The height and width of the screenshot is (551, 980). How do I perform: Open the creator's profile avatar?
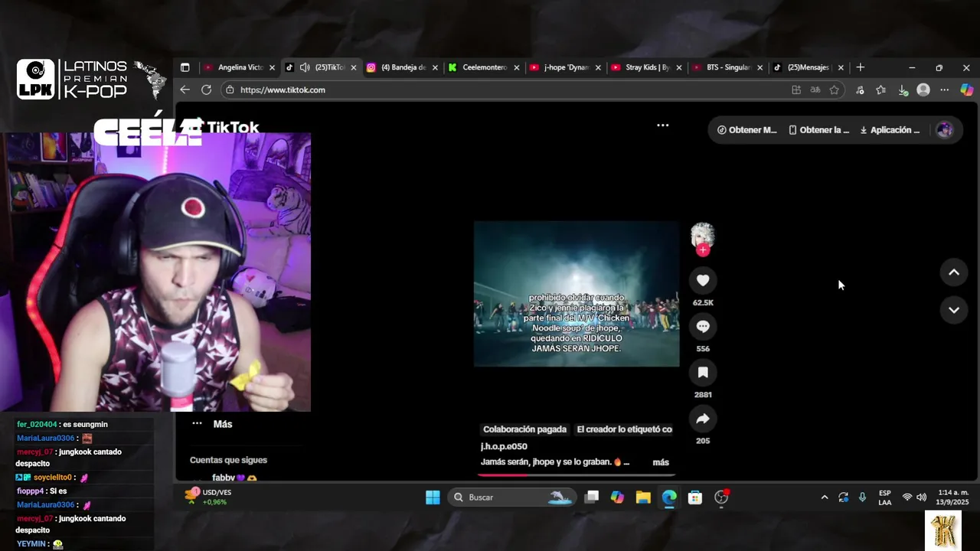click(x=703, y=235)
